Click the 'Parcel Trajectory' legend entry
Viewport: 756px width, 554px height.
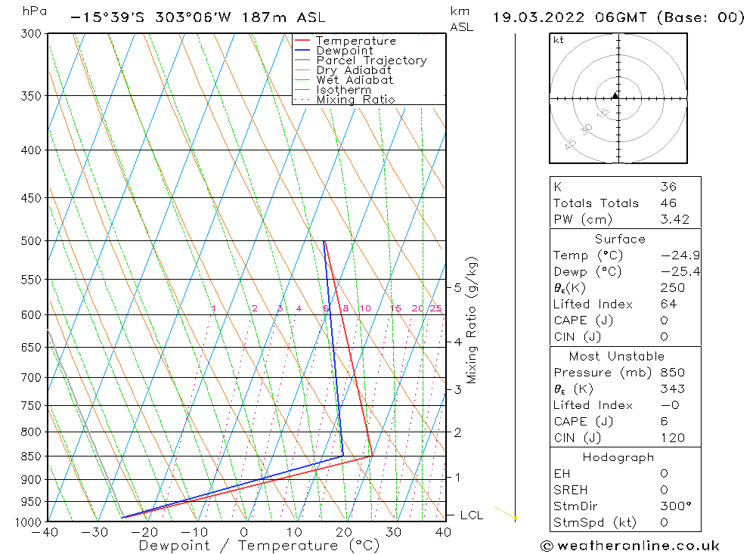point(371,60)
